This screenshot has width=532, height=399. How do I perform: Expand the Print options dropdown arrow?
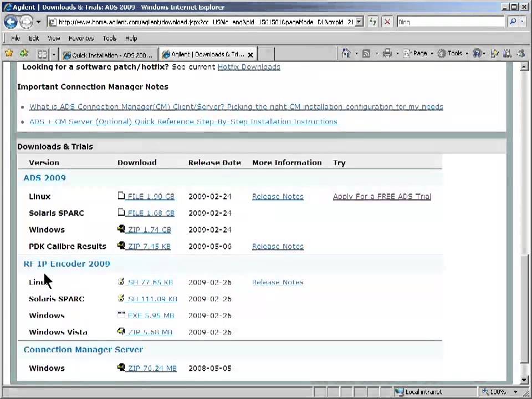click(x=397, y=54)
